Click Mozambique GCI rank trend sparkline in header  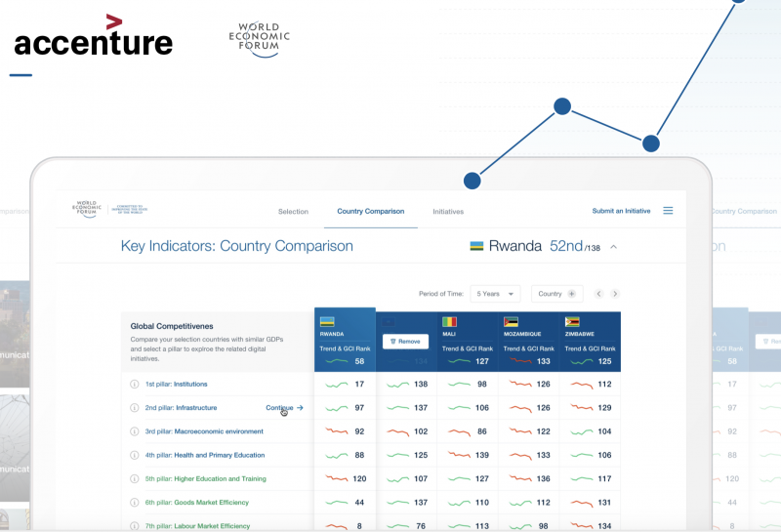pos(520,360)
